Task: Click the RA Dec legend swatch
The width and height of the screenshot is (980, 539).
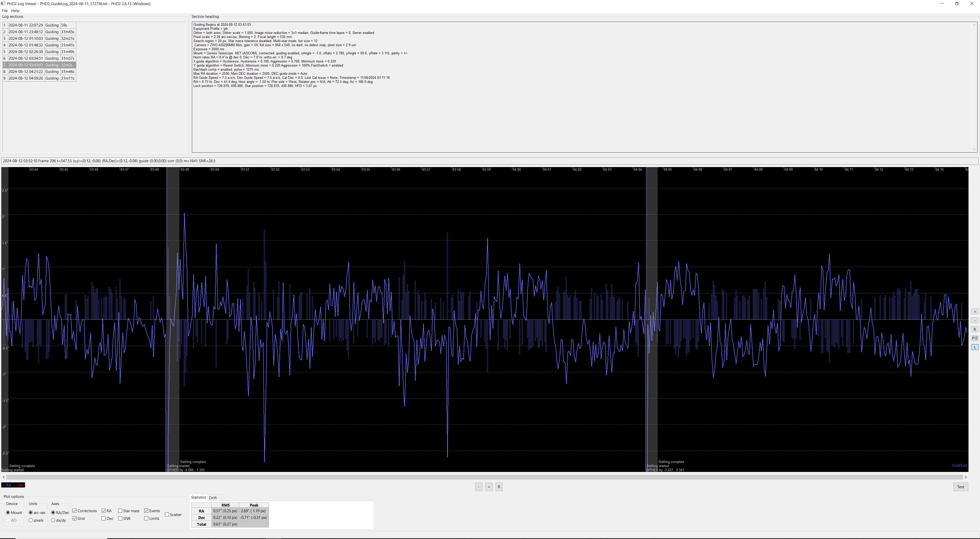Action: tap(13, 485)
